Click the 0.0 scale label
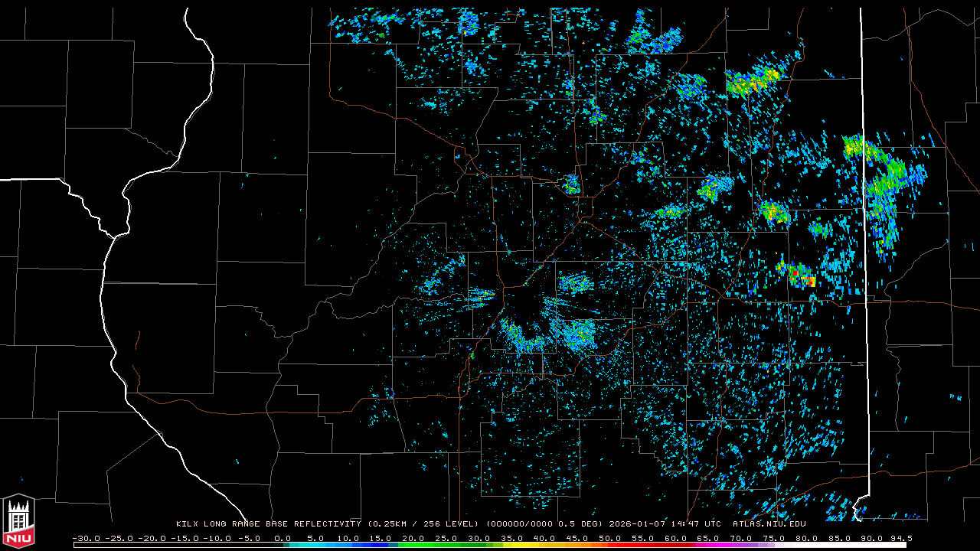980x551 pixels. click(x=282, y=539)
